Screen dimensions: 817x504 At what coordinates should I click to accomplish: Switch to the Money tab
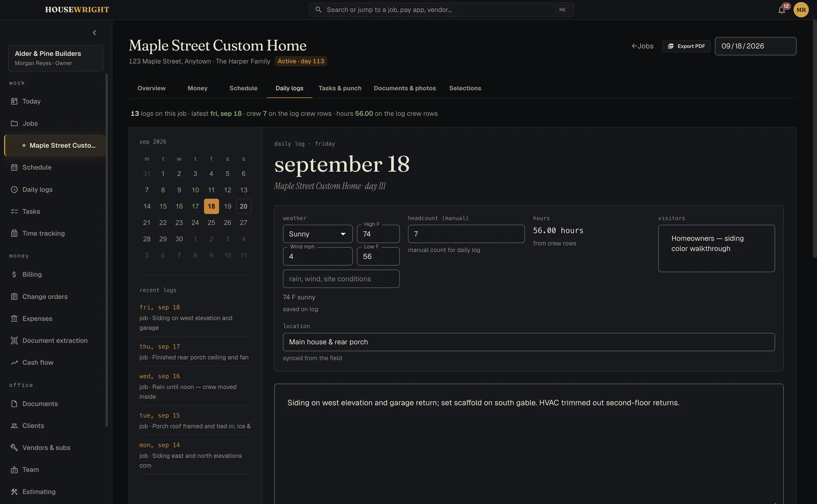(198, 88)
